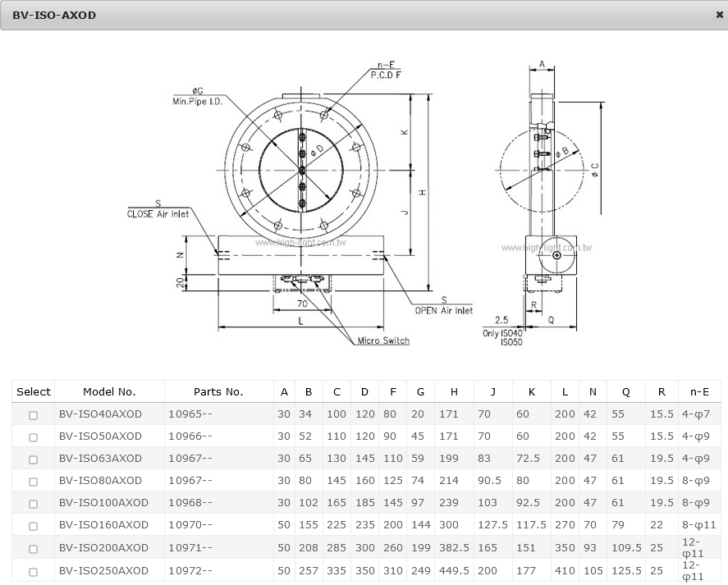Click model name BV-ISO50AXOD
This screenshot has height=585, width=728.
[x=100, y=436]
